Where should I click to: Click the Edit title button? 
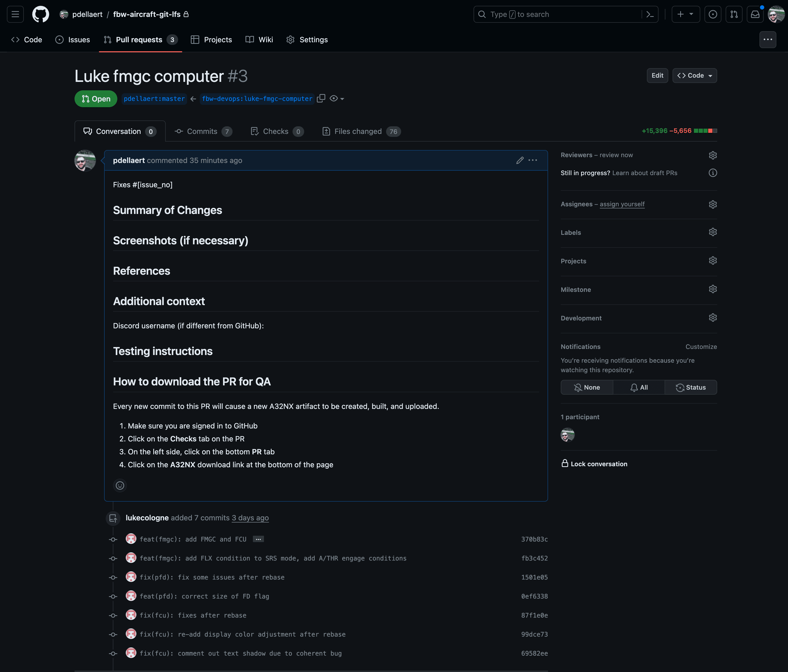(657, 76)
